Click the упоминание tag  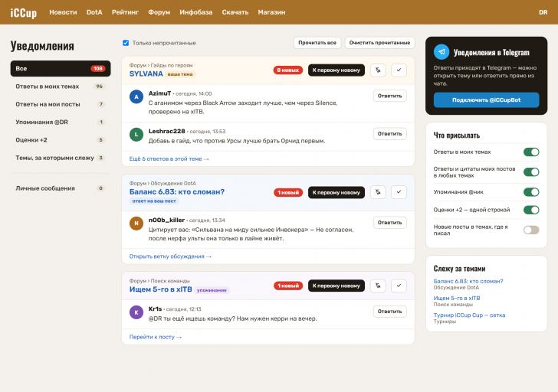tap(212, 290)
